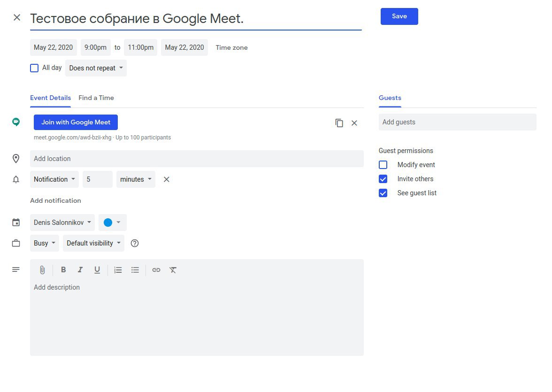Remove the 5 minutes notification
The width and height of the screenshot is (552, 392).
pos(167,179)
